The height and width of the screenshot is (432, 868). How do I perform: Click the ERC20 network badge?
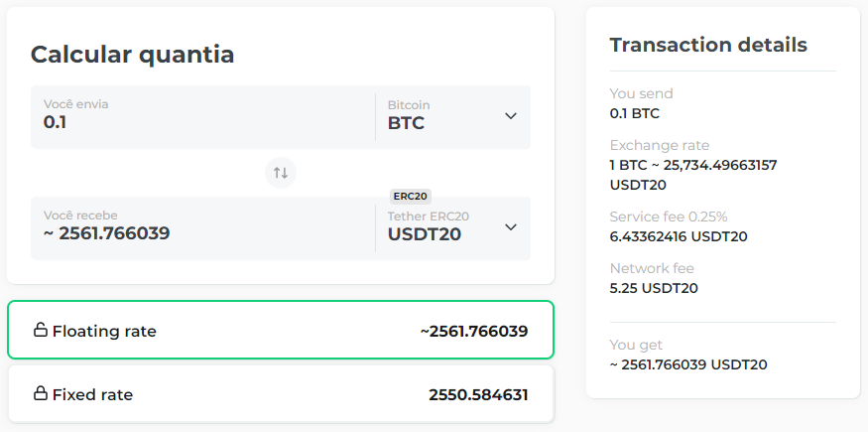click(411, 197)
